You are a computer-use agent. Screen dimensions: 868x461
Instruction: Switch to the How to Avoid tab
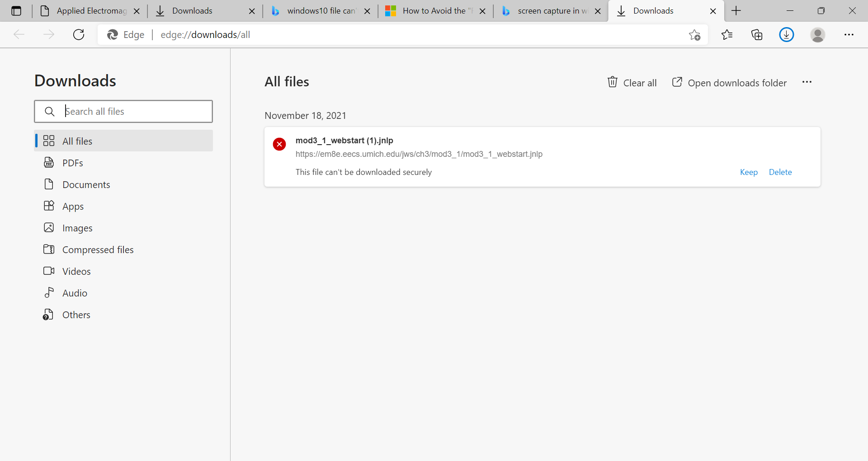tap(433, 11)
